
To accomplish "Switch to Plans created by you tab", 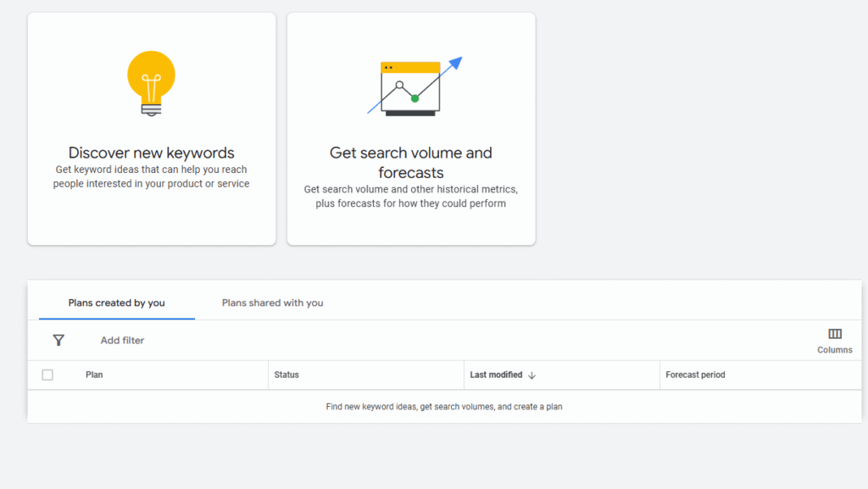I will coord(117,303).
